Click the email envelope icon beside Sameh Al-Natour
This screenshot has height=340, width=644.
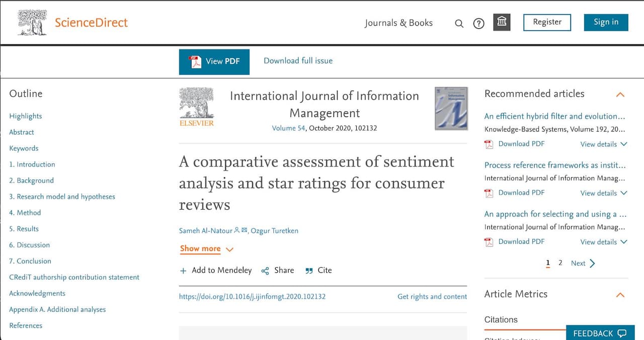(x=245, y=230)
